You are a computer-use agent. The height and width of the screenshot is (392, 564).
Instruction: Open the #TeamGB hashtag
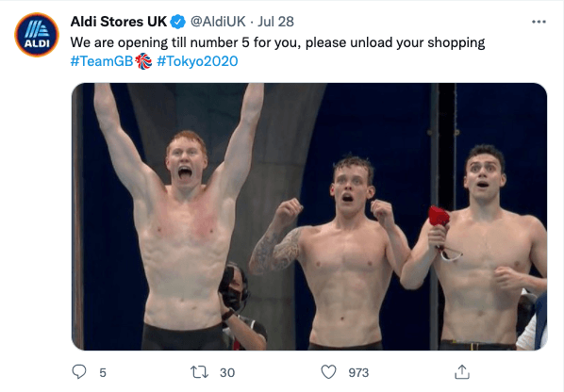[102, 61]
